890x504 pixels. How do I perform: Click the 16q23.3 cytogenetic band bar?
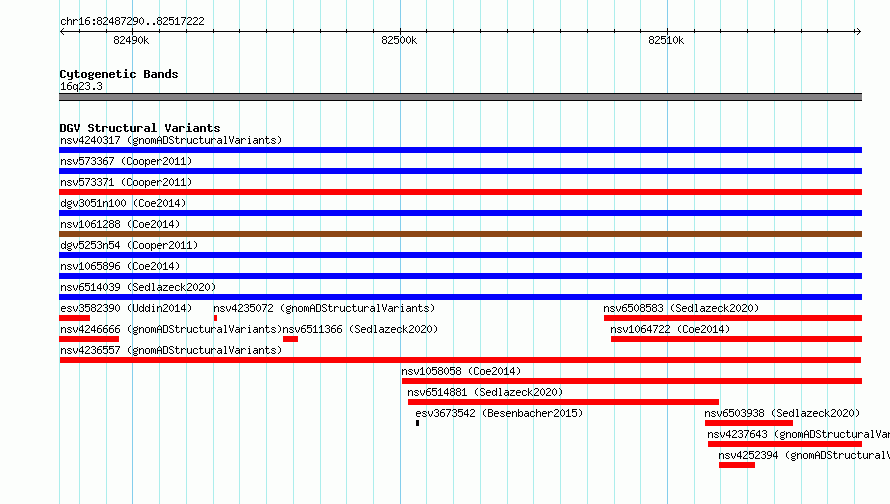[460, 97]
